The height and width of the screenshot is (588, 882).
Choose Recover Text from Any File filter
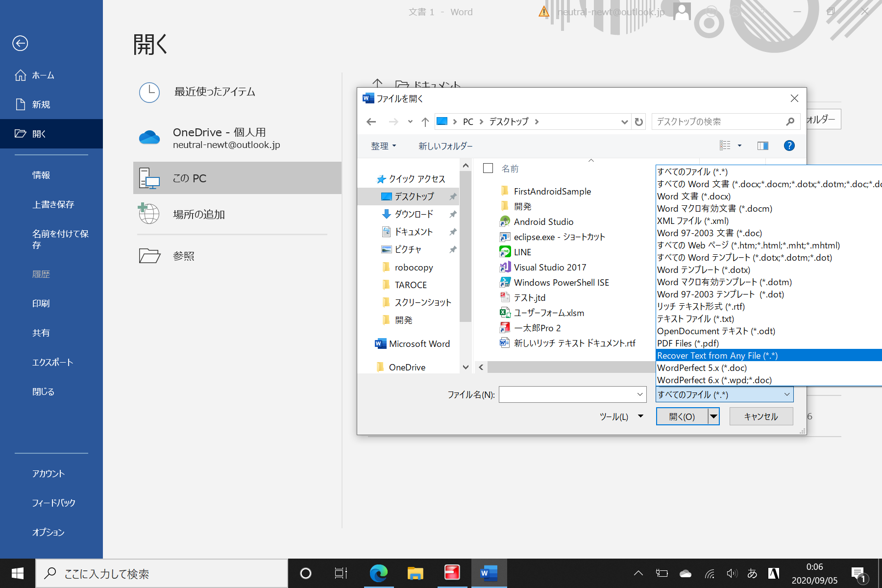click(769, 355)
